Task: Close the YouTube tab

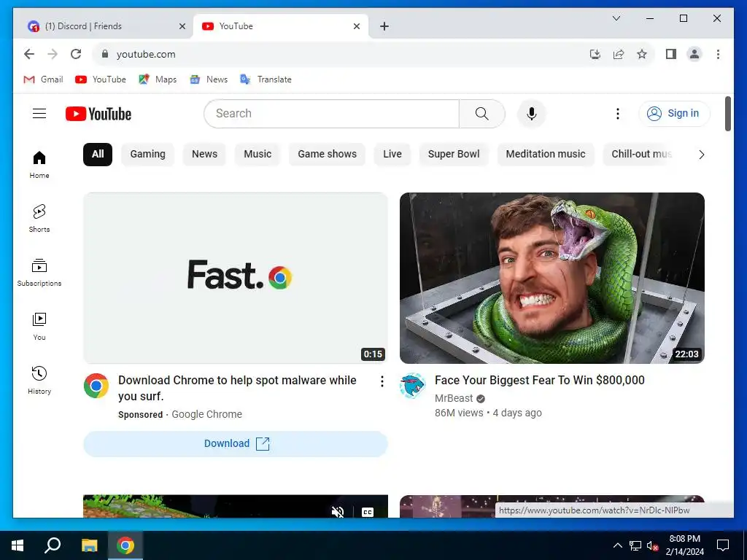Action: point(356,26)
